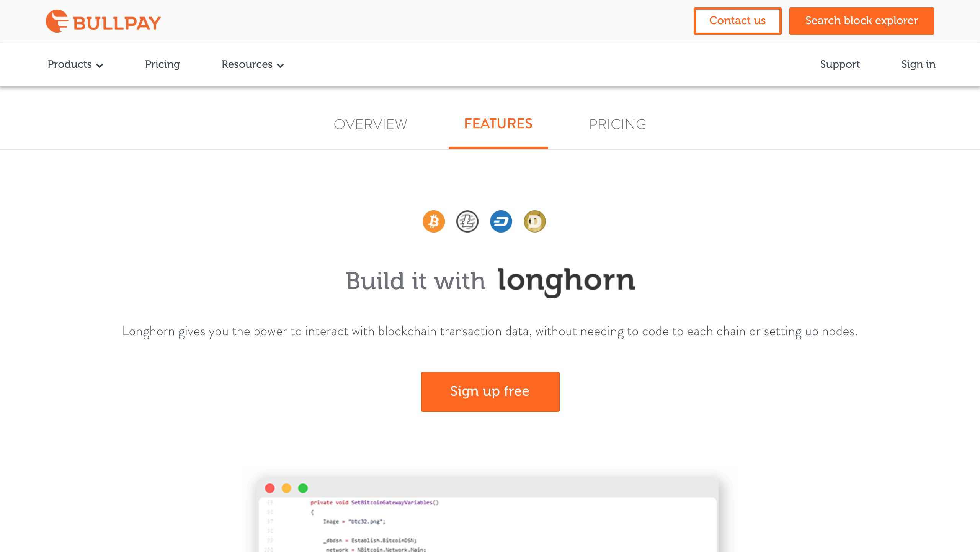This screenshot has height=552, width=980.
Task: Click the Support navigation link
Action: [840, 64]
